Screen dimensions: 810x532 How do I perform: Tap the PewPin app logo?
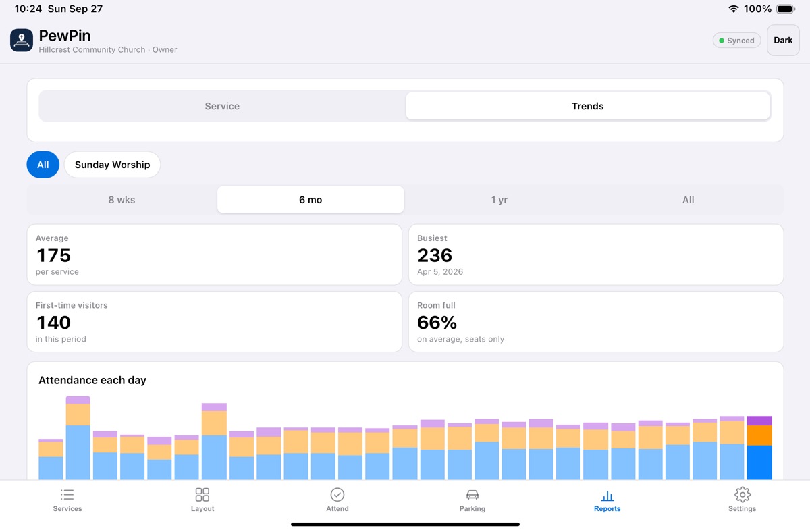22,41
